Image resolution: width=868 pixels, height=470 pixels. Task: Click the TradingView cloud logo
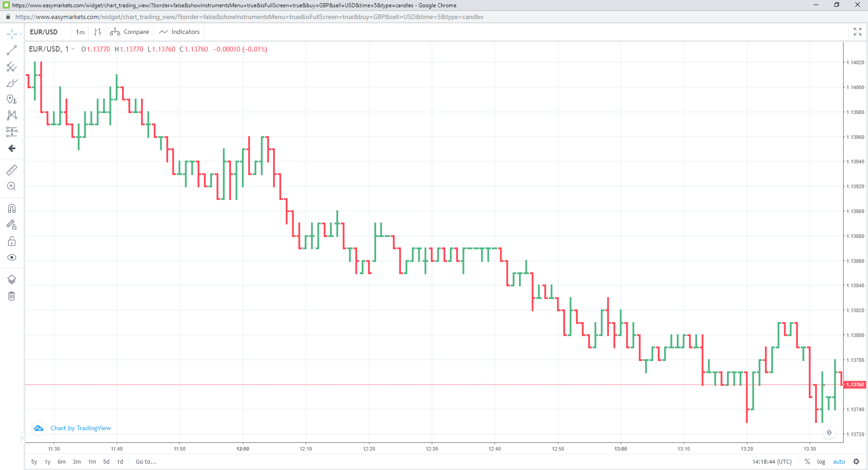[39, 428]
